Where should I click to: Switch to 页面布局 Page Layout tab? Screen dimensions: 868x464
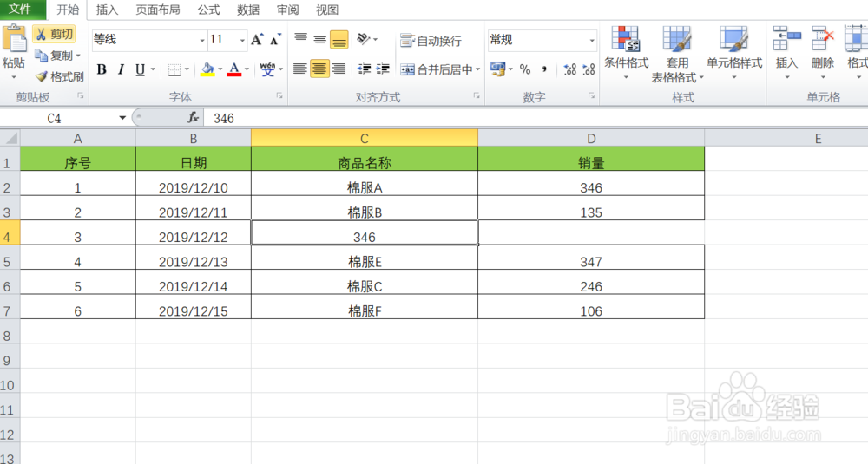tap(158, 10)
